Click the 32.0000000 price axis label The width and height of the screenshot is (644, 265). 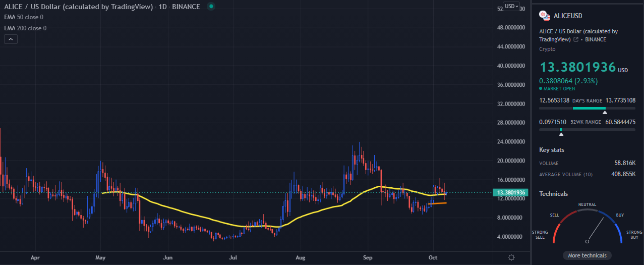click(x=512, y=104)
